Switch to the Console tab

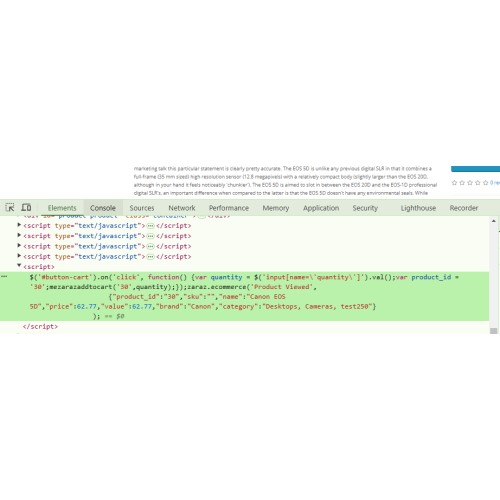pyautogui.click(x=103, y=208)
